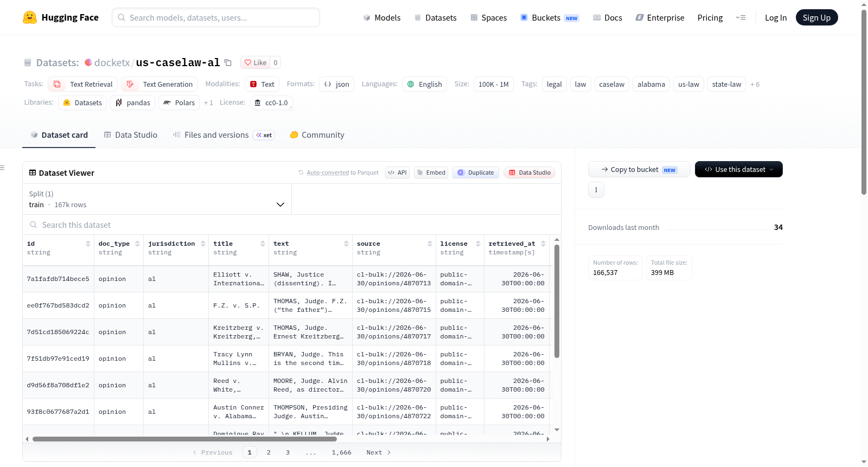Image resolution: width=868 pixels, height=467 pixels.
Task: Click the Hugging Face logo icon
Action: point(30,17)
